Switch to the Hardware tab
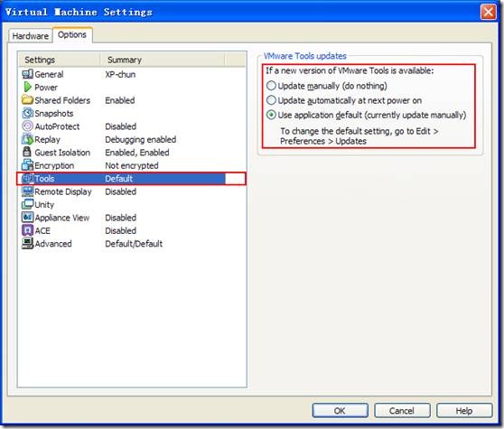The width and height of the screenshot is (504, 429). (30, 36)
